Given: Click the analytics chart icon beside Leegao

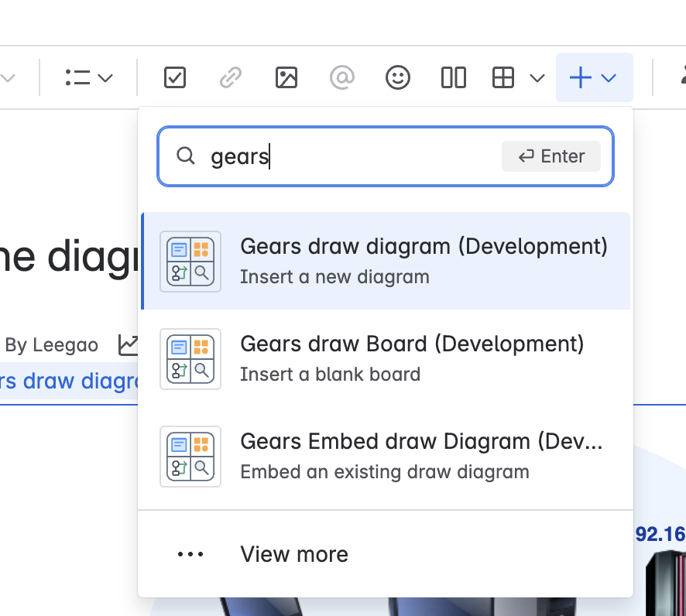Looking at the screenshot, I should (129, 345).
